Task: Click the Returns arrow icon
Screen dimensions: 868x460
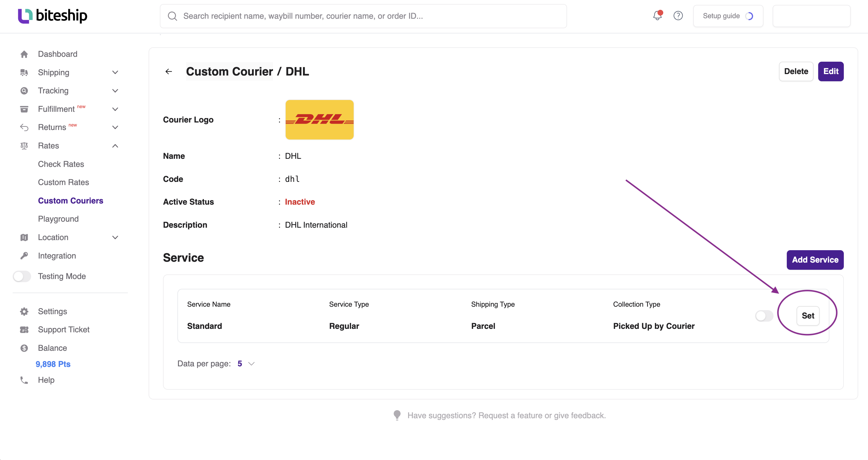Action: (24, 127)
